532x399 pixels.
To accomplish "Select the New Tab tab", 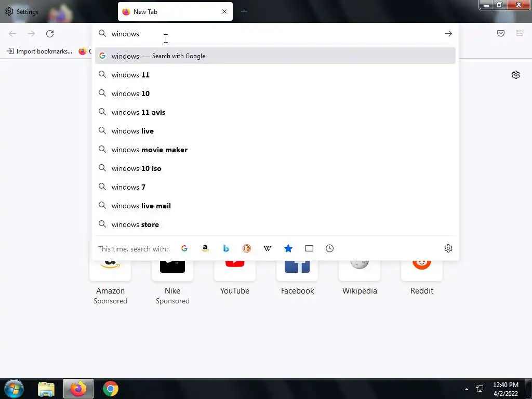I will [x=175, y=11].
